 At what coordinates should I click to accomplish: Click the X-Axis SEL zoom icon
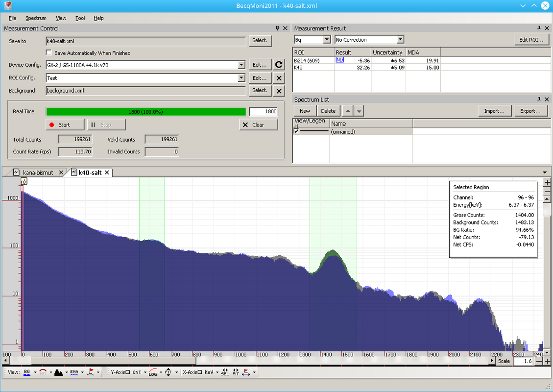pos(225,372)
